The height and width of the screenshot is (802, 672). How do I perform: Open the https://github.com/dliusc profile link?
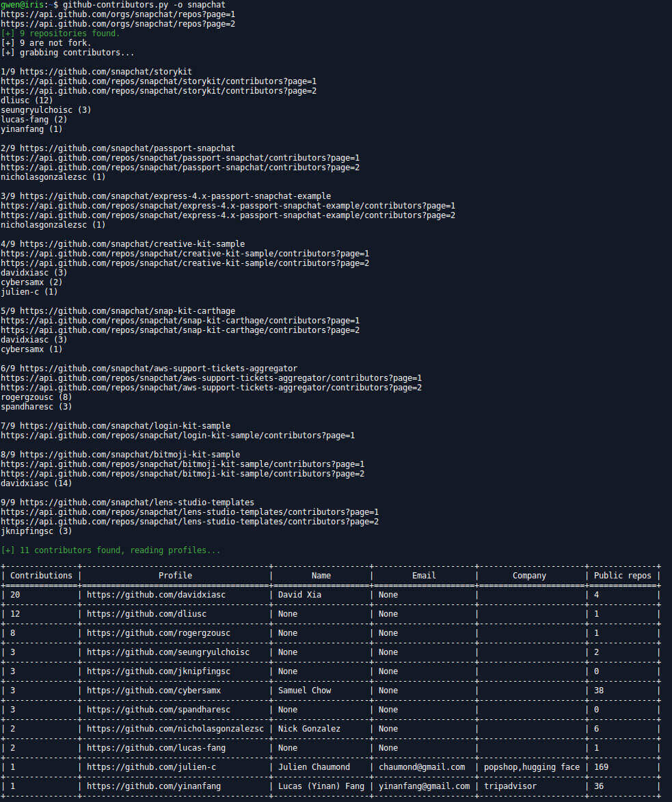(147, 614)
